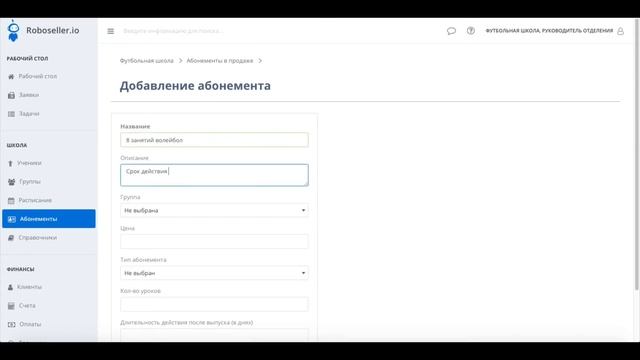Click the home icon beside Рабочий стол
The height and width of the screenshot is (360, 640).
click(x=11, y=77)
